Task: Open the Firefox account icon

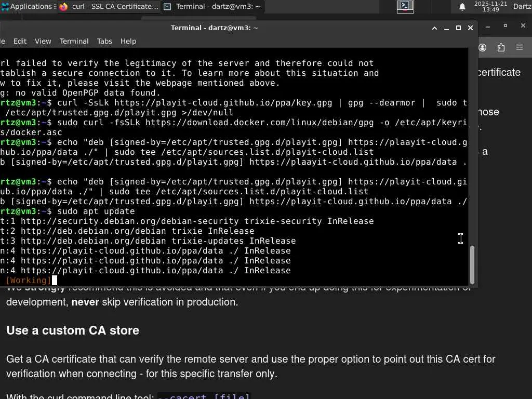Action: pyautogui.click(x=483, y=48)
